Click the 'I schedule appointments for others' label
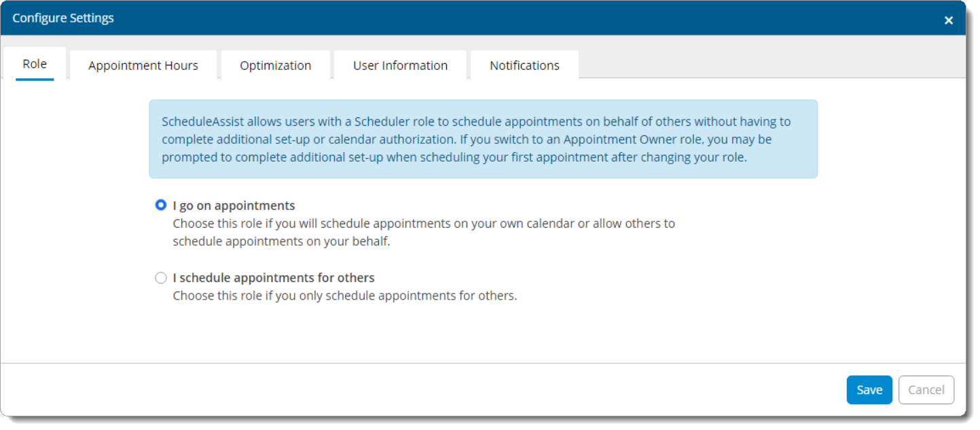The image size is (980, 430). (274, 278)
